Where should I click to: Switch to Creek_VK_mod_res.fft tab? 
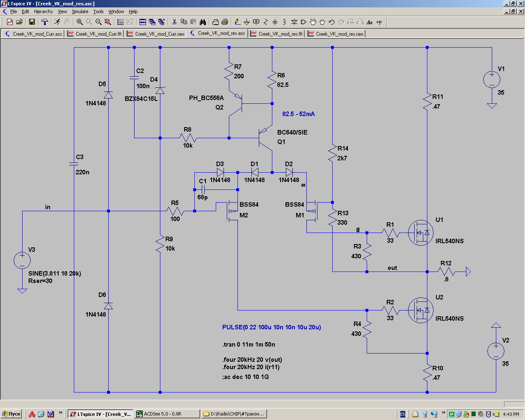pyautogui.click(x=276, y=34)
